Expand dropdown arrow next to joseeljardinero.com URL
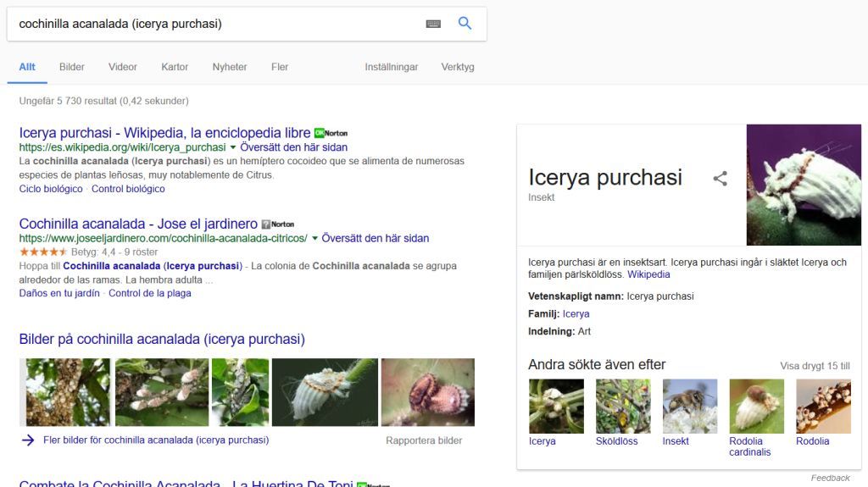868x487 pixels. coord(315,238)
